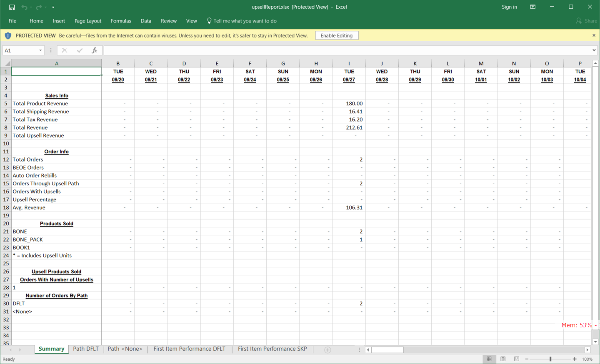
Task: Switch to Normal view icon
Action: [489, 359]
